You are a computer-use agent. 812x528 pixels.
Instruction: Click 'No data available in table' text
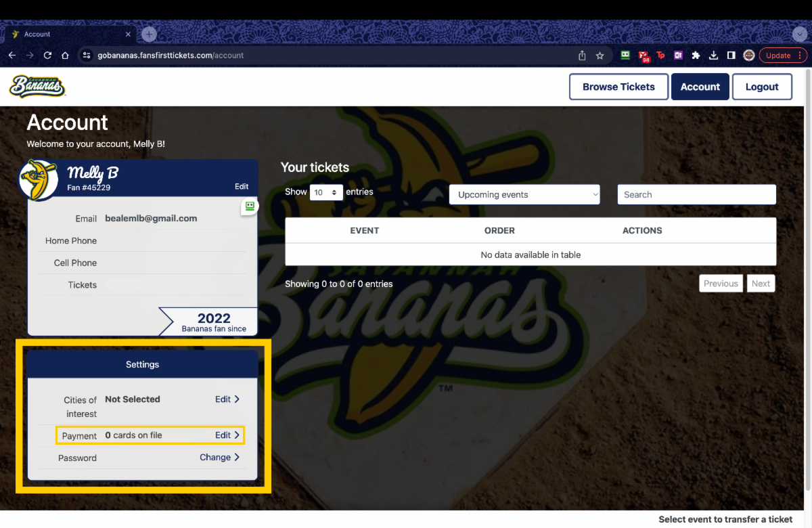tap(531, 255)
